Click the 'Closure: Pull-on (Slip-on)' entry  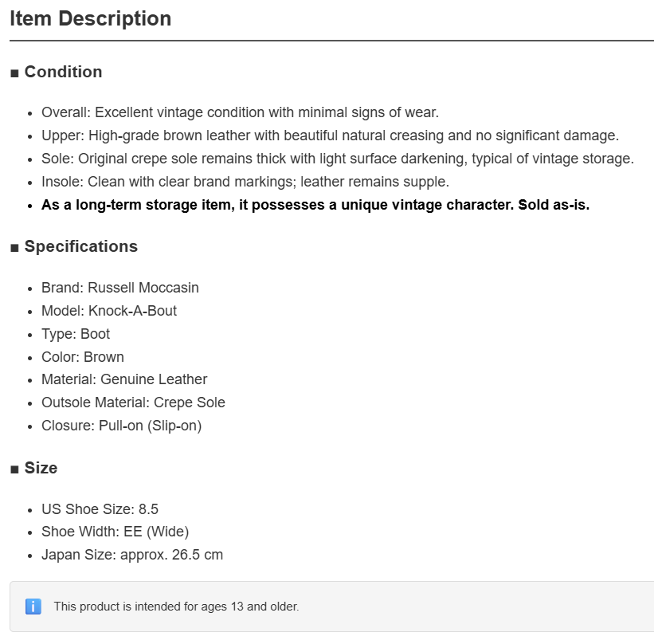[121, 426]
